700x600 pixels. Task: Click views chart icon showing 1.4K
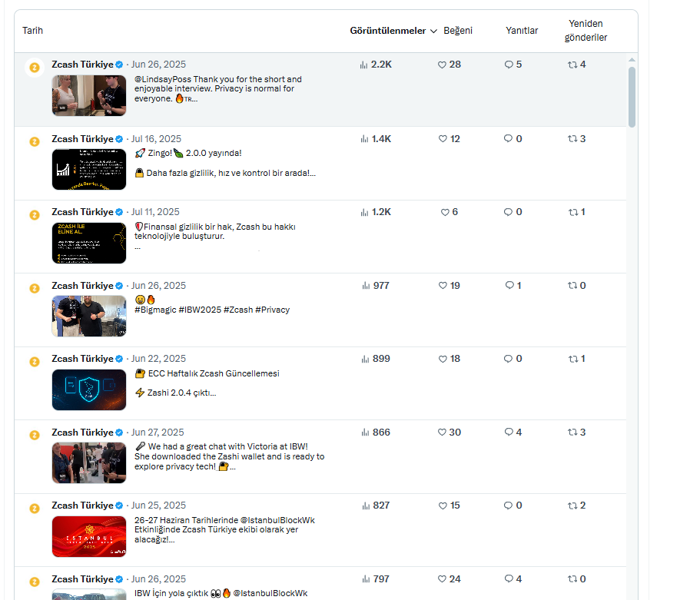364,139
